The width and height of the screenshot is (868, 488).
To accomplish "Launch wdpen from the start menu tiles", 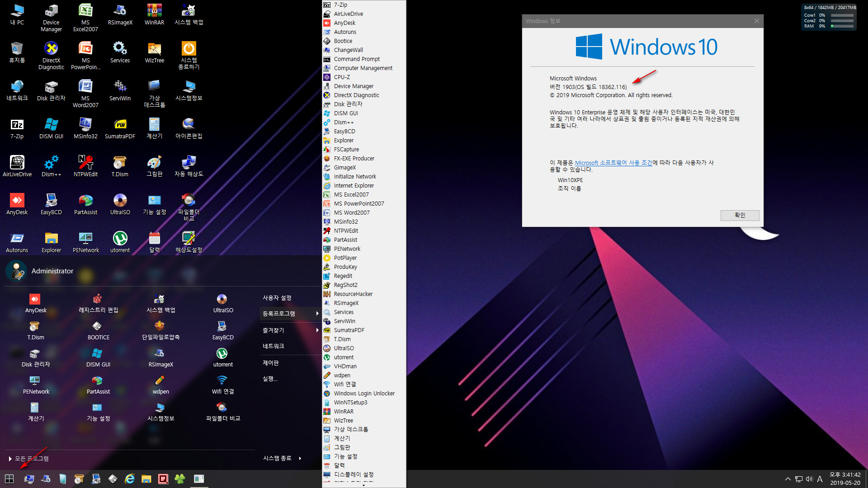I will click(x=160, y=385).
